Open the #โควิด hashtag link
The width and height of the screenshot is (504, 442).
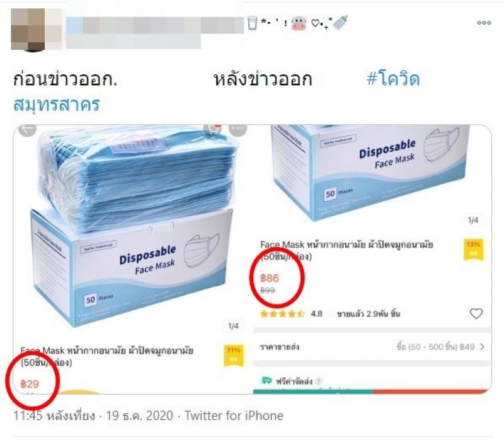tap(393, 79)
